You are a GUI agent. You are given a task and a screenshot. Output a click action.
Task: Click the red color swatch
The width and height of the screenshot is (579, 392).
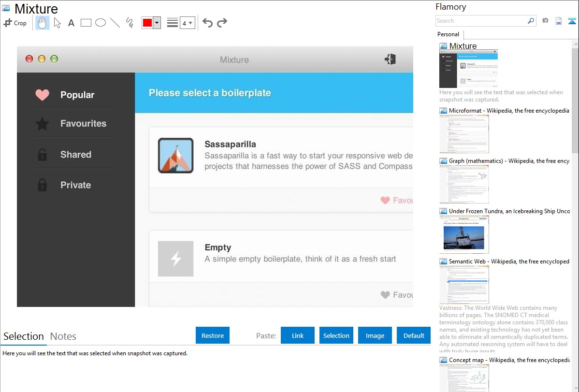coord(147,23)
